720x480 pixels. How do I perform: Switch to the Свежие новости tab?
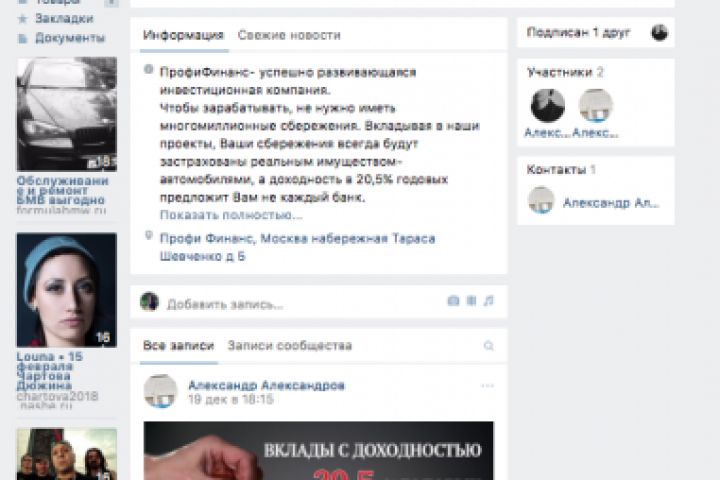(x=289, y=35)
